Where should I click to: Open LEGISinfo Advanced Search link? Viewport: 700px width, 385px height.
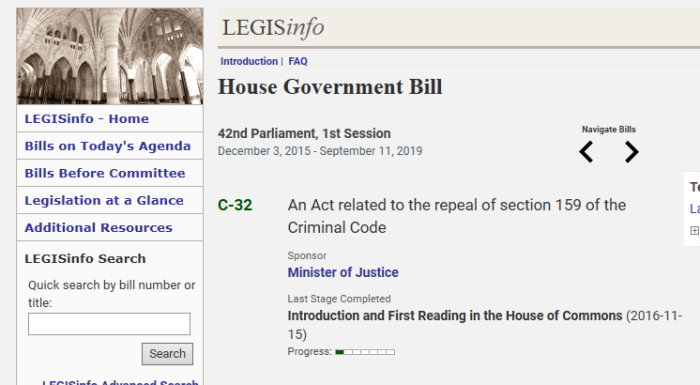pos(120,382)
